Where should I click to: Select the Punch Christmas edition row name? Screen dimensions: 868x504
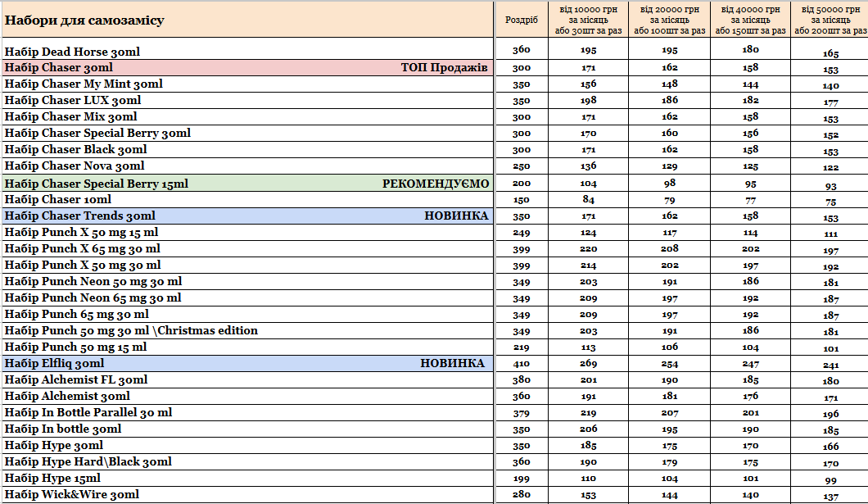click(131, 331)
